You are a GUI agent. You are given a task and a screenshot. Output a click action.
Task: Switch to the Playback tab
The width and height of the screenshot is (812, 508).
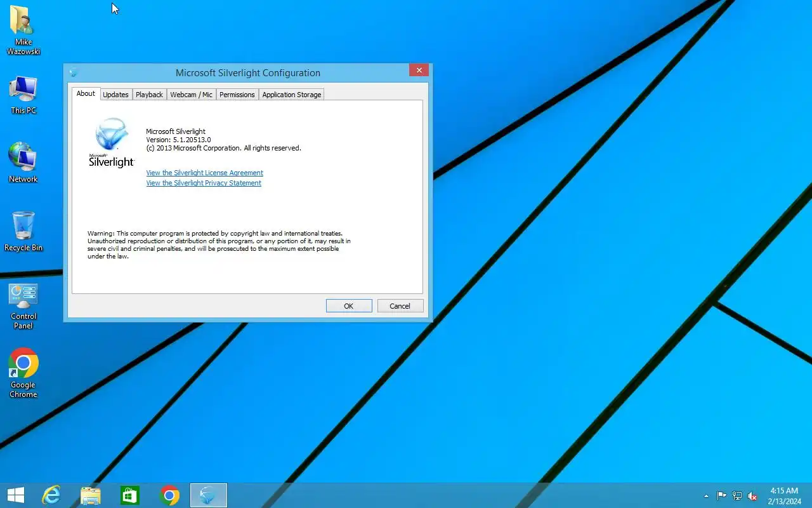[x=149, y=95]
